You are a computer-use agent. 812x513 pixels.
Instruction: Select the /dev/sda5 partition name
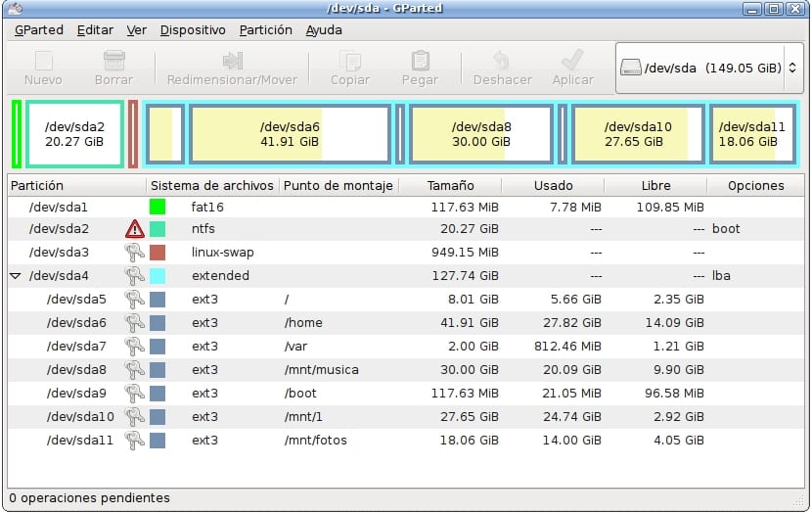(x=76, y=300)
